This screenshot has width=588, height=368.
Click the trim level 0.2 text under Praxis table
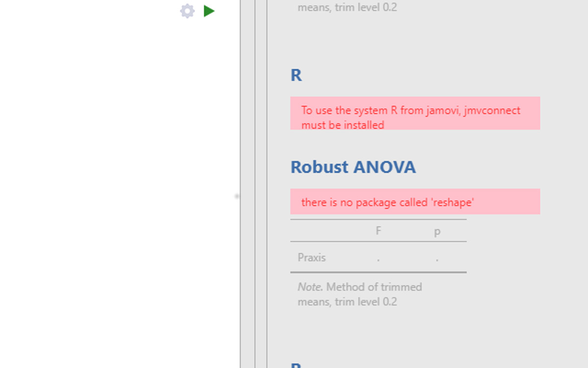click(x=366, y=301)
